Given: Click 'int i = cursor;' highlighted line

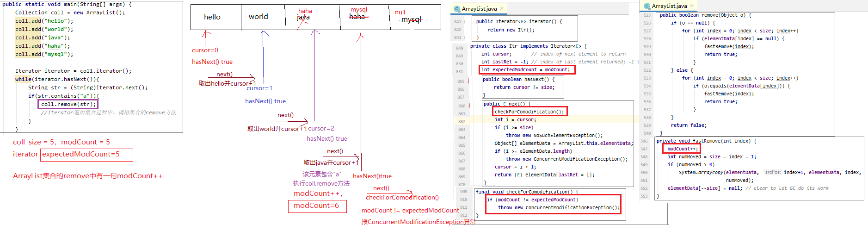Looking at the screenshot, I should coord(515,119).
